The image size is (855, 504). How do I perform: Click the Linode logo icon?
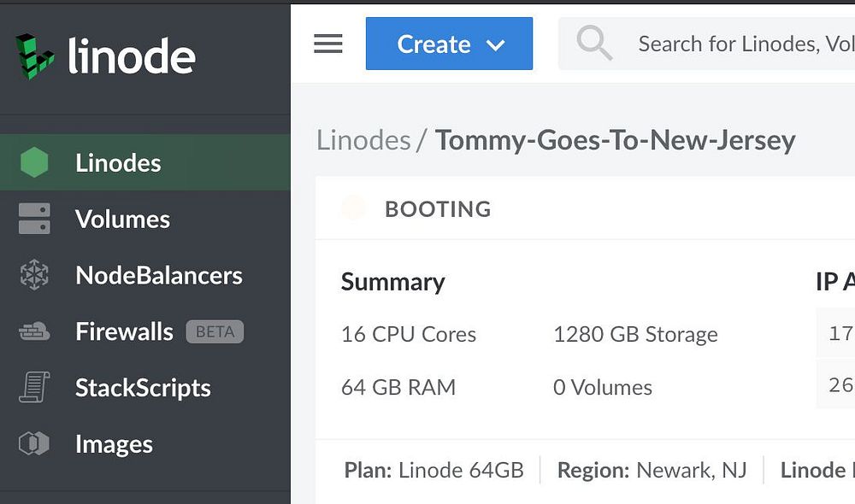34,56
